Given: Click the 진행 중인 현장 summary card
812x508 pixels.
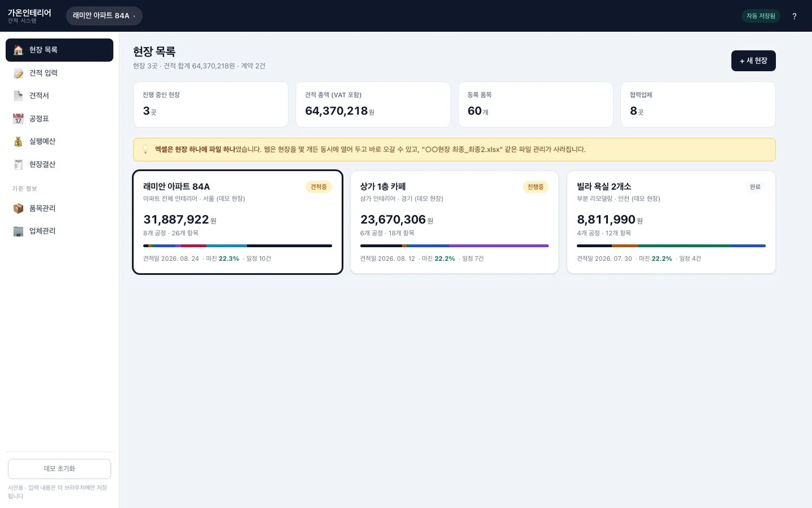Looking at the screenshot, I should tap(211, 105).
